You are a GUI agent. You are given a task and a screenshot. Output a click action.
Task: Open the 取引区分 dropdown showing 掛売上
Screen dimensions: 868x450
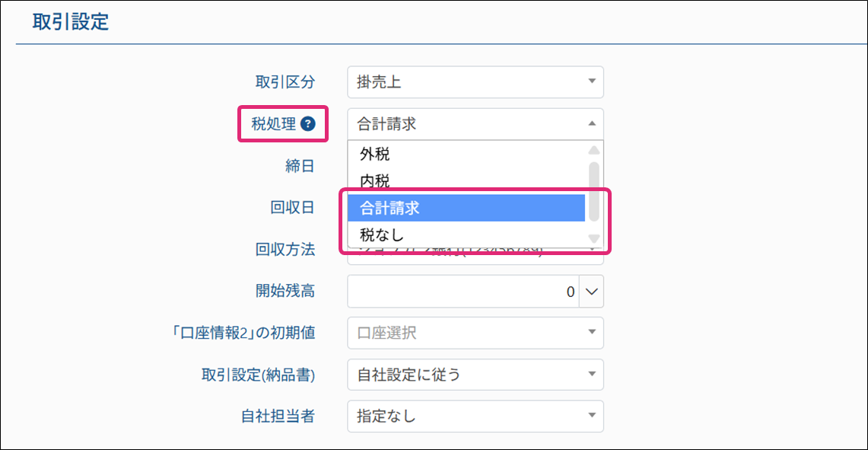point(475,82)
